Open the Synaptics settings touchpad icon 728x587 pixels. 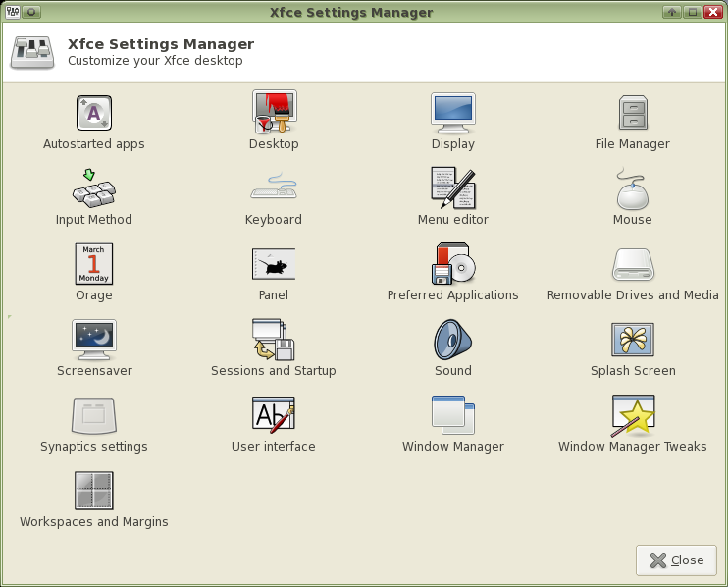94,415
